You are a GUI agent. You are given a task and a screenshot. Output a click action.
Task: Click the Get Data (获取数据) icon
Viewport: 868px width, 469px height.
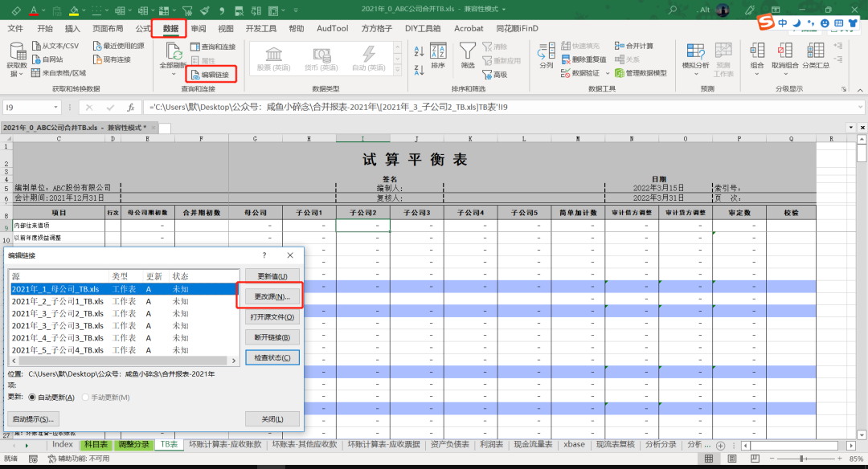click(x=17, y=52)
